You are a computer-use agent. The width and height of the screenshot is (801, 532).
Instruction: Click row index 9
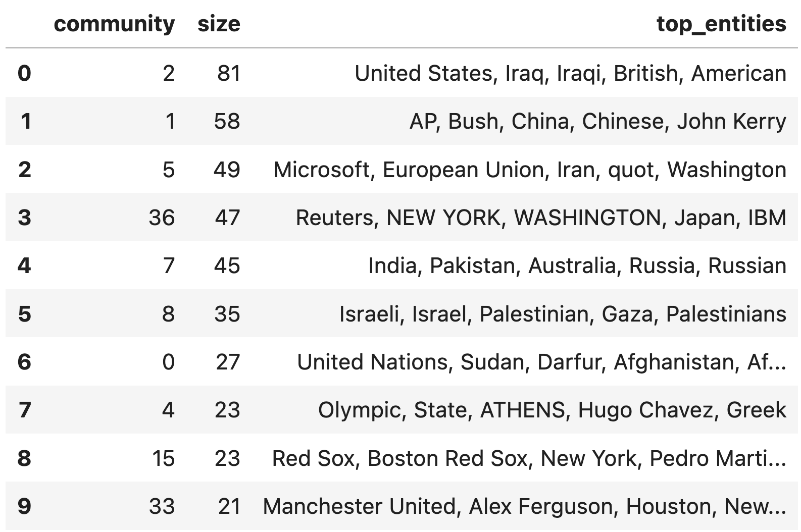coord(24,506)
